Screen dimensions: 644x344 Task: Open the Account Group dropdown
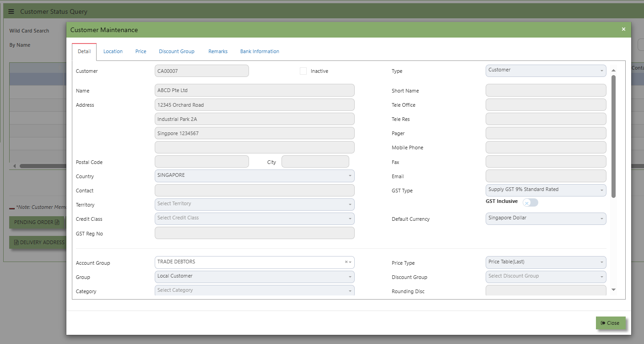click(x=254, y=262)
